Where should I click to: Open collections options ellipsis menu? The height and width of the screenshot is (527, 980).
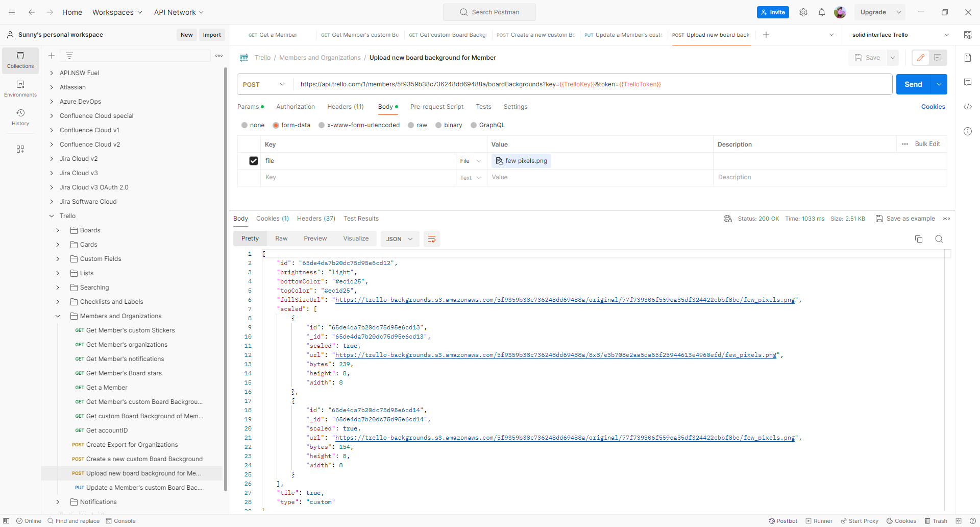219,56
